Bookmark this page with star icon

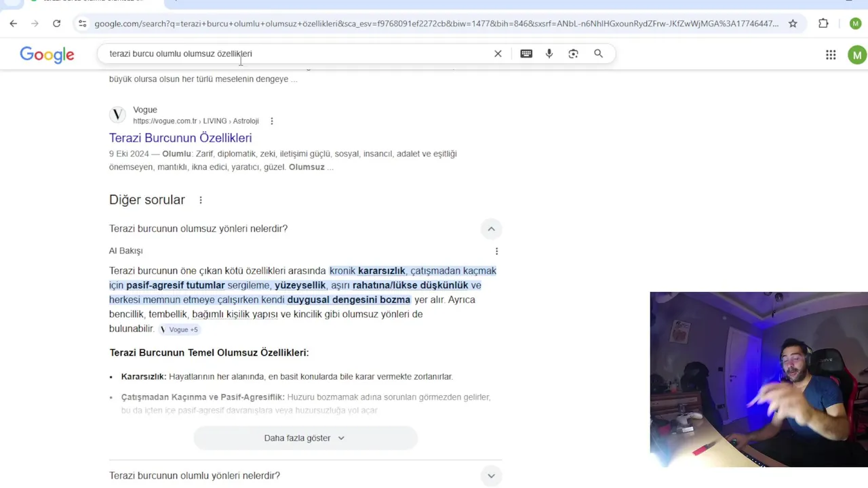click(793, 24)
